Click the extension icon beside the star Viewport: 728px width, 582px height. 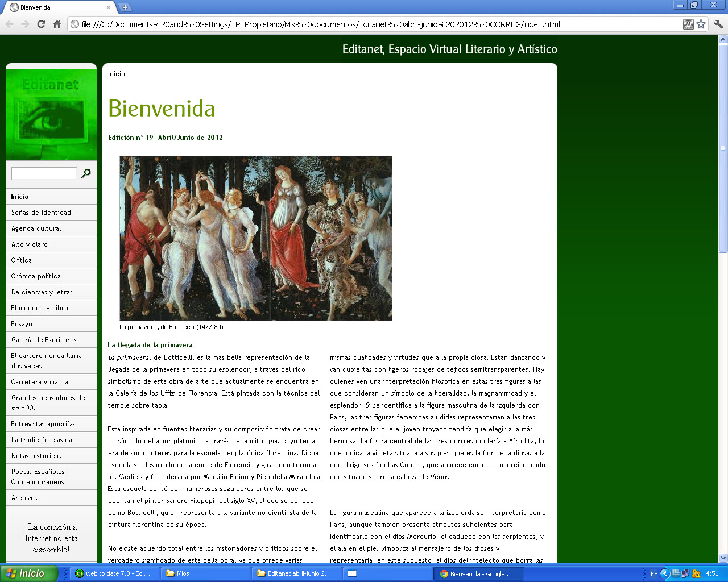688,24
